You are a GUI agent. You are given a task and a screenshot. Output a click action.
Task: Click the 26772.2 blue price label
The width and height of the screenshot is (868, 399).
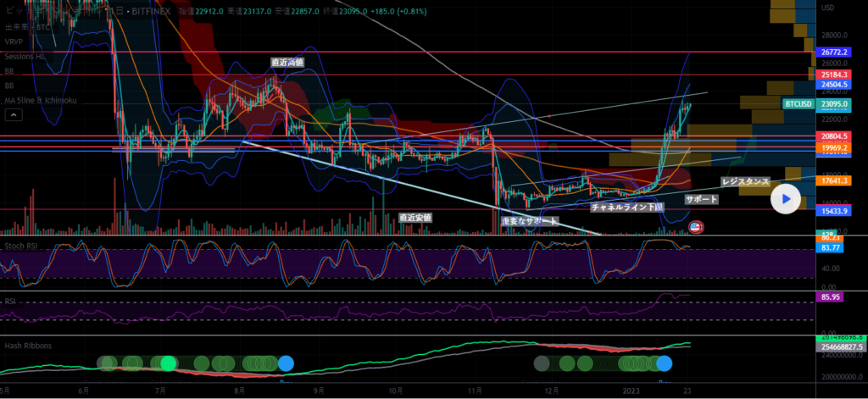[x=834, y=52]
